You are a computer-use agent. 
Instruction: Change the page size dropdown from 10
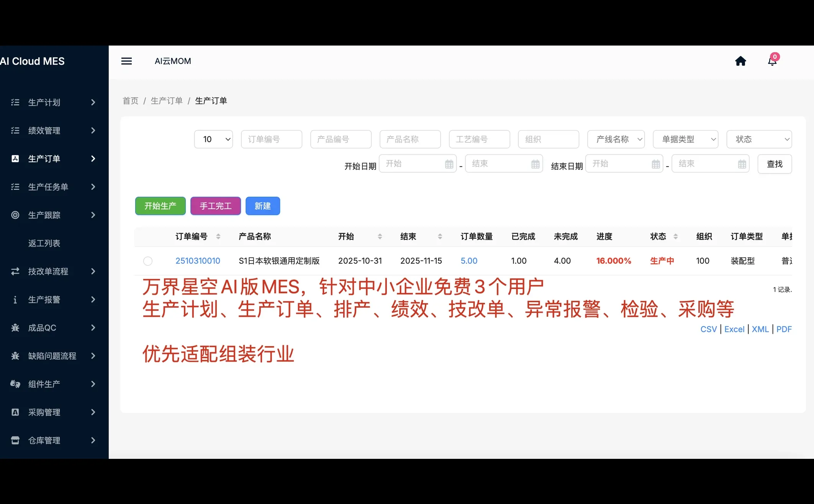pyautogui.click(x=213, y=139)
